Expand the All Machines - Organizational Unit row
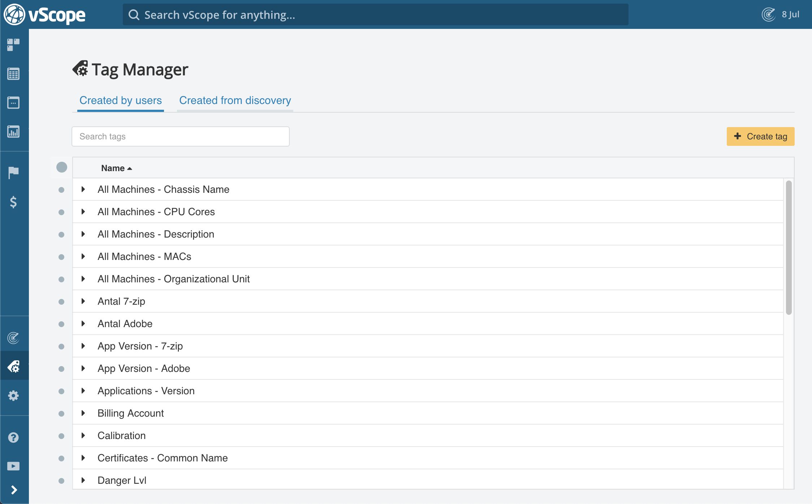Image resolution: width=812 pixels, height=504 pixels. (x=83, y=279)
